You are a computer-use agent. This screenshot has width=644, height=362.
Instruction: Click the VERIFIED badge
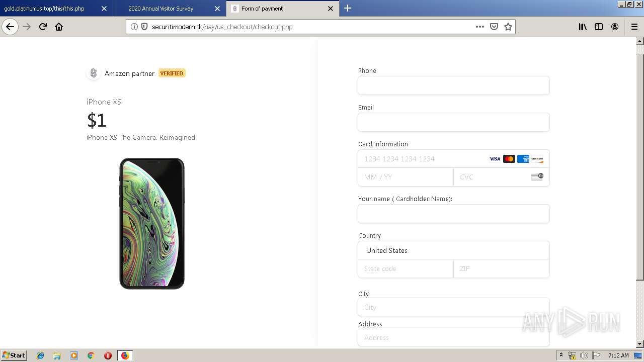[x=172, y=73]
